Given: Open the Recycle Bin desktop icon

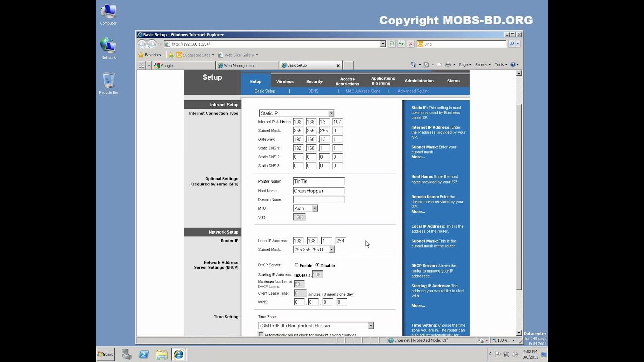Looking at the screenshot, I should click(x=108, y=84).
